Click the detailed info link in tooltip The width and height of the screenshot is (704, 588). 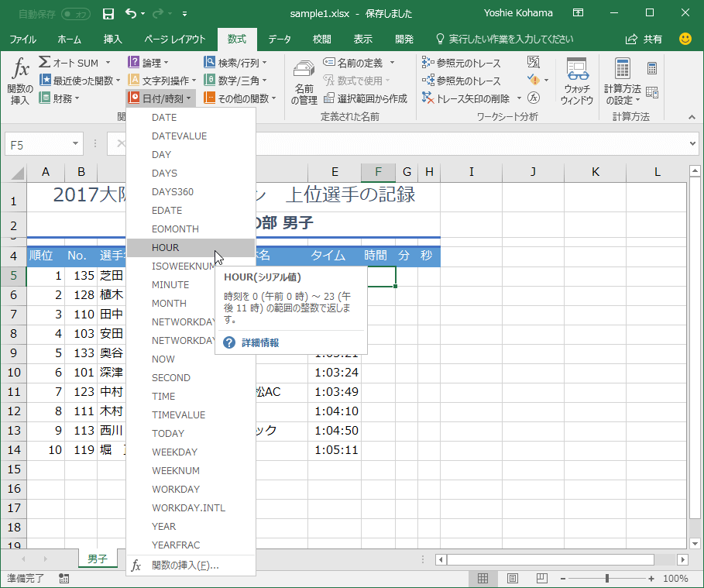pos(260,342)
